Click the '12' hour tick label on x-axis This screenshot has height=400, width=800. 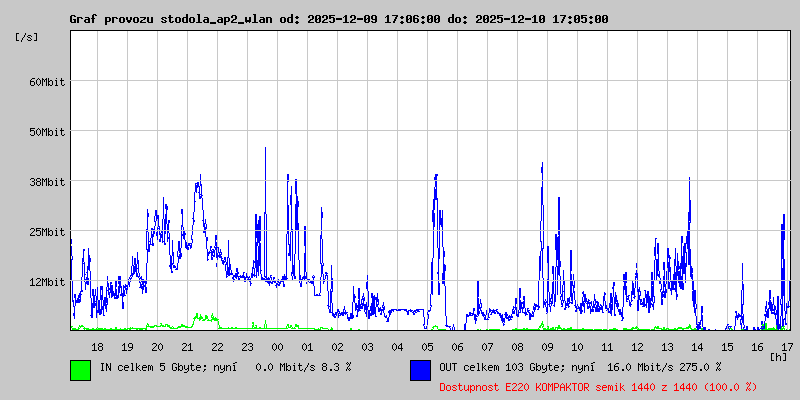[x=637, y=347]
